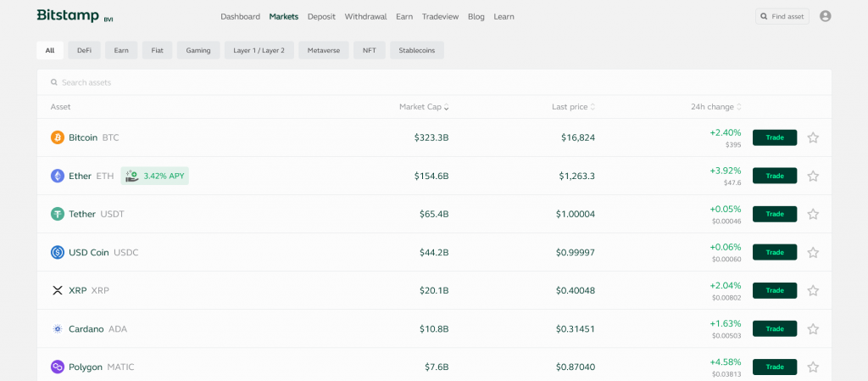Click Polygon 24h change +4.58%
The height and width of the screenshot is (381, 868).
click(726, 361)
